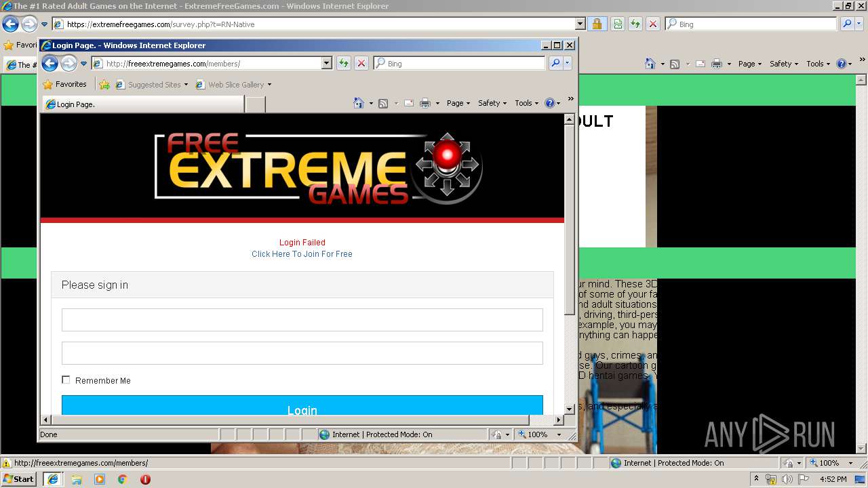Toggle the Remember Me checkbox
868x488 pixels.
point(66,380)
